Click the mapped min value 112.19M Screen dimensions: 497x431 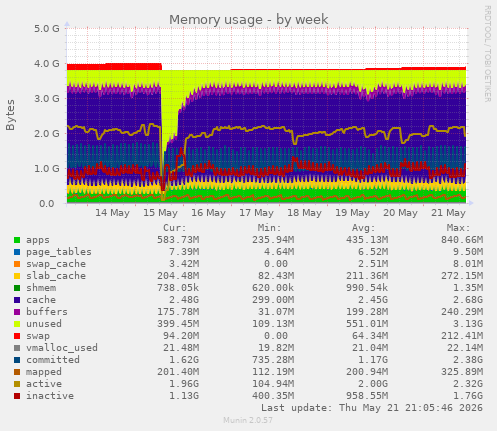tap(273, 372)
